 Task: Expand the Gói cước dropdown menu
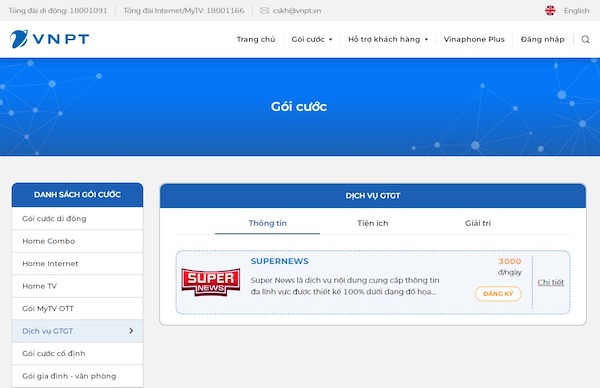point(312,39)
